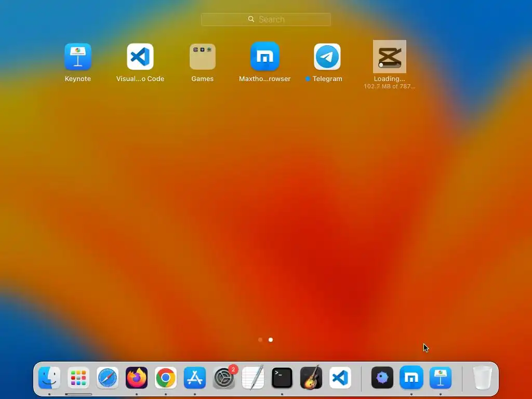Click the Launchpad icon in the Dock

(78, 378)
